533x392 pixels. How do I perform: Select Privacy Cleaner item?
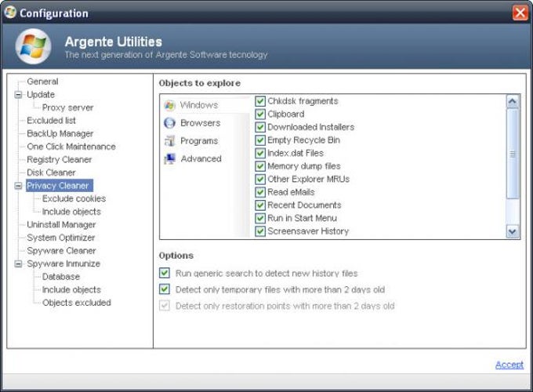tap(59, 186)
